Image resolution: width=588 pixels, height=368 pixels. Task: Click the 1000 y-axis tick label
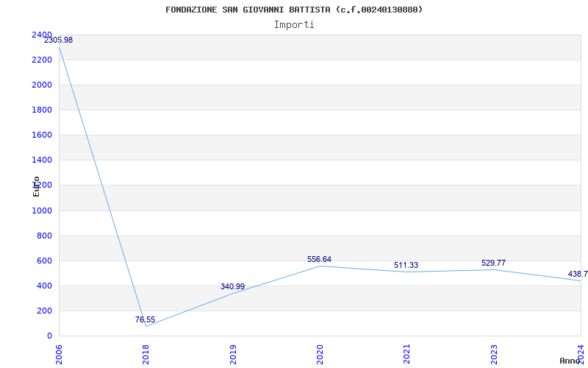point(42,210)
